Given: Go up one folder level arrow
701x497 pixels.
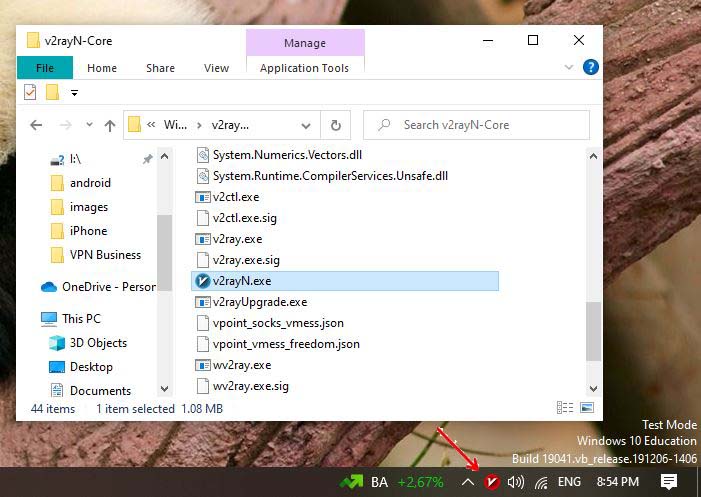Looking at the screenshot, I should coord(110,125).
